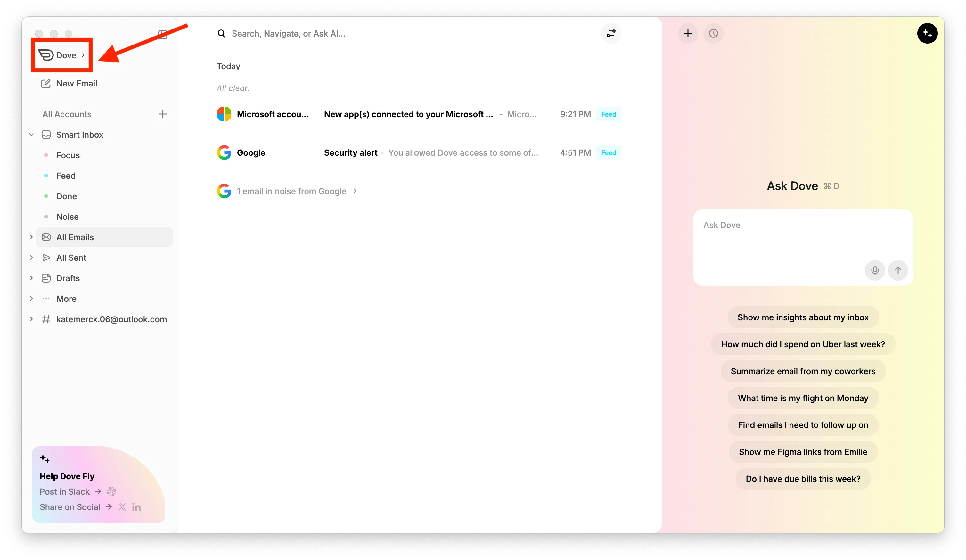Click 'Show me insights about my inbox'
This screenshot has height=560, width=966.
click(x=803, y=317)
